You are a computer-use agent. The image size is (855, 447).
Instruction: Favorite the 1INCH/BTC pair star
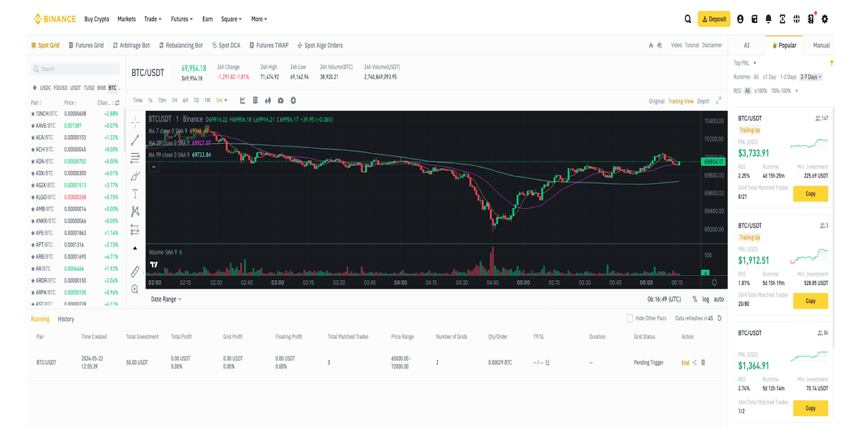click(33, 114)
